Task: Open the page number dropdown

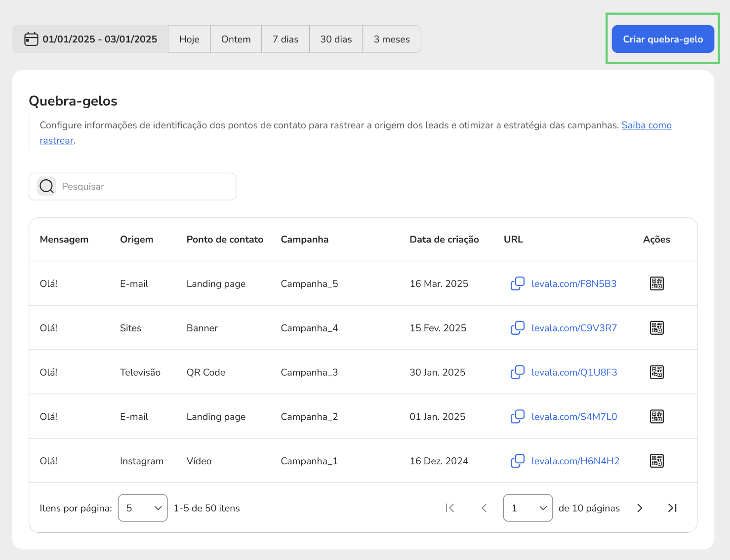Action: tap(527, 508)
